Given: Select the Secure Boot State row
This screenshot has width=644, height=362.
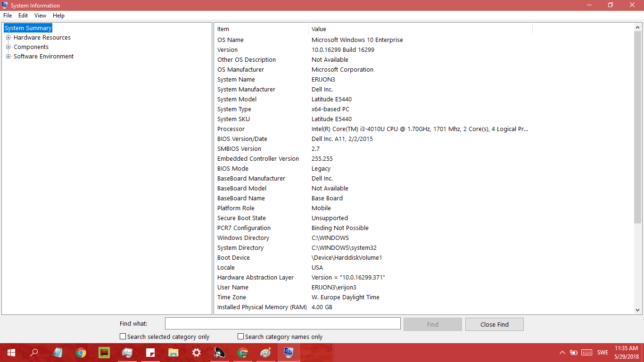Looking at the screenshot, I should (373, 218).
